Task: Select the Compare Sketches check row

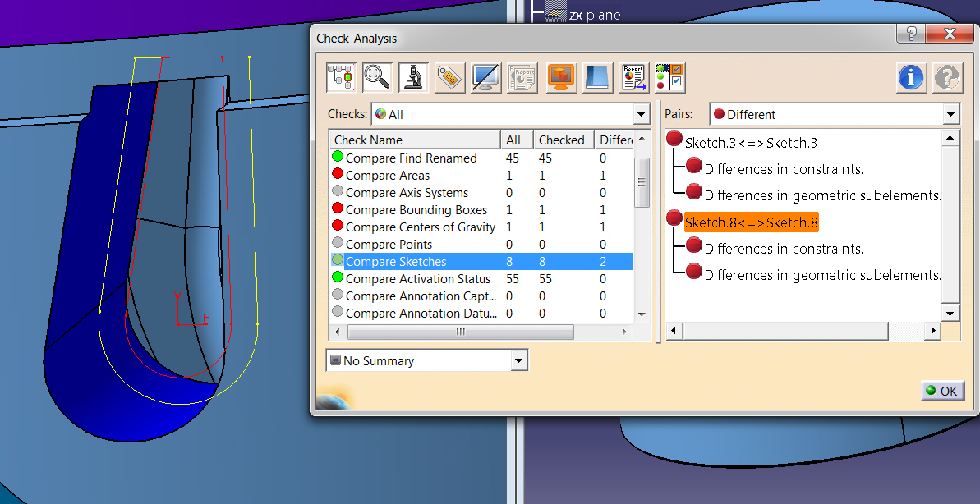Action: tap(396, 262)
